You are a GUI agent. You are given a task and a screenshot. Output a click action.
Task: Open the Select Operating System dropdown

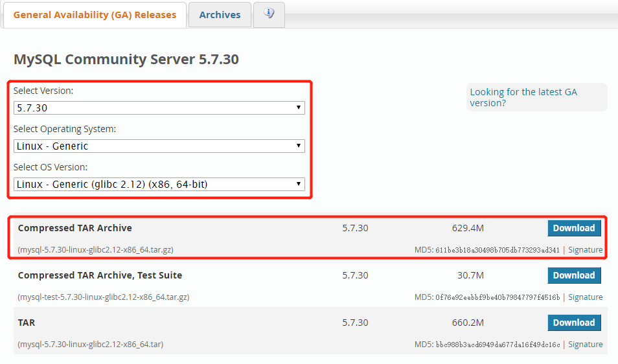click(159, 146)
